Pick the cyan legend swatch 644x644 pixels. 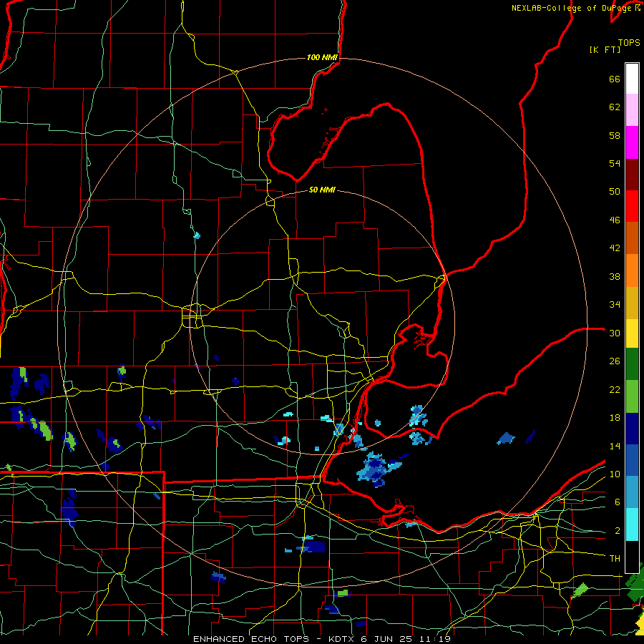[632, 525]
